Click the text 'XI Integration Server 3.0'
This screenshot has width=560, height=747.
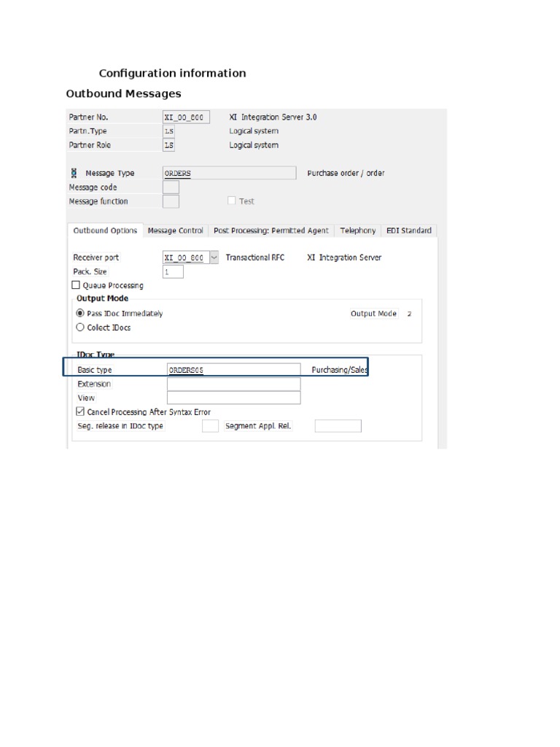273,117
